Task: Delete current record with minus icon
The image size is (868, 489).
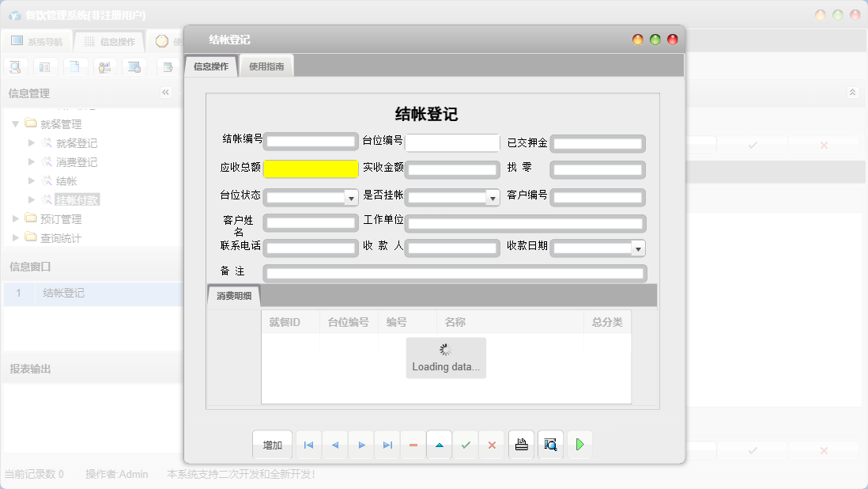Action: click(x=413, y=445)
